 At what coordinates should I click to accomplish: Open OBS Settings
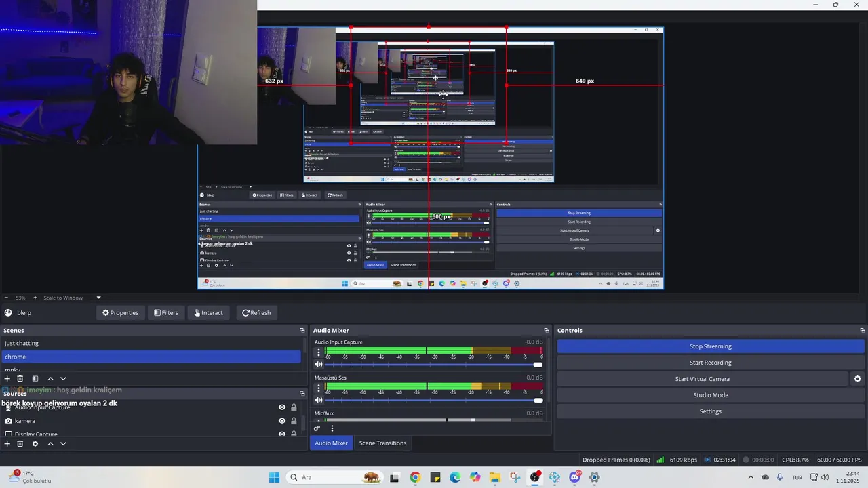711,411
